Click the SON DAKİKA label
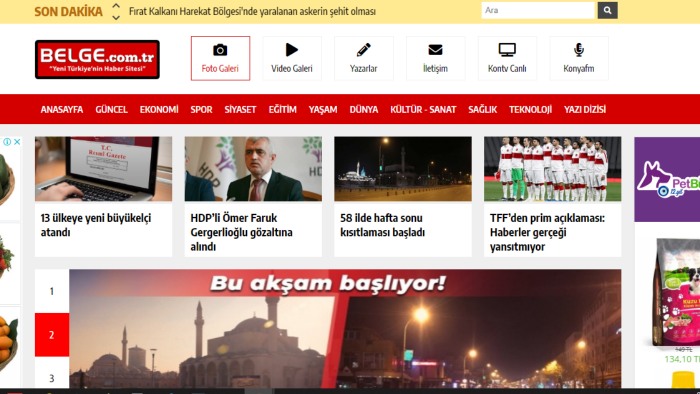 tap(68, 12)
